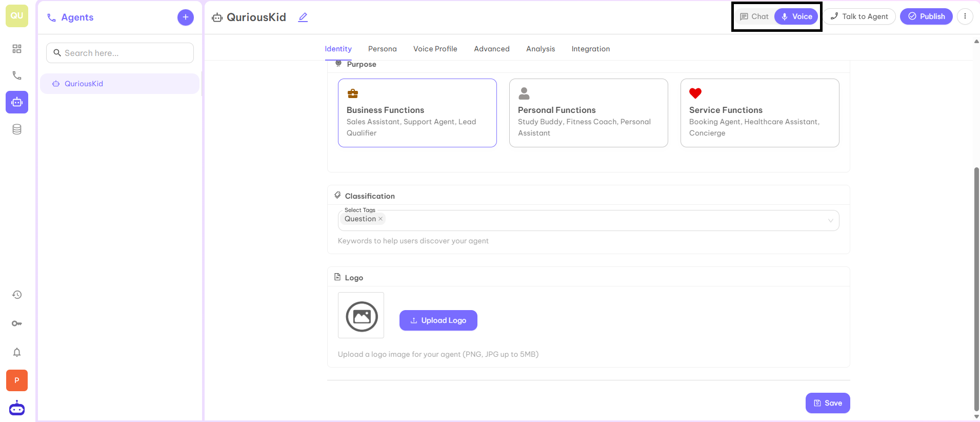Click the logo image placeholder
The height and width of the screenshot is (422, 980).
(361, 315)
